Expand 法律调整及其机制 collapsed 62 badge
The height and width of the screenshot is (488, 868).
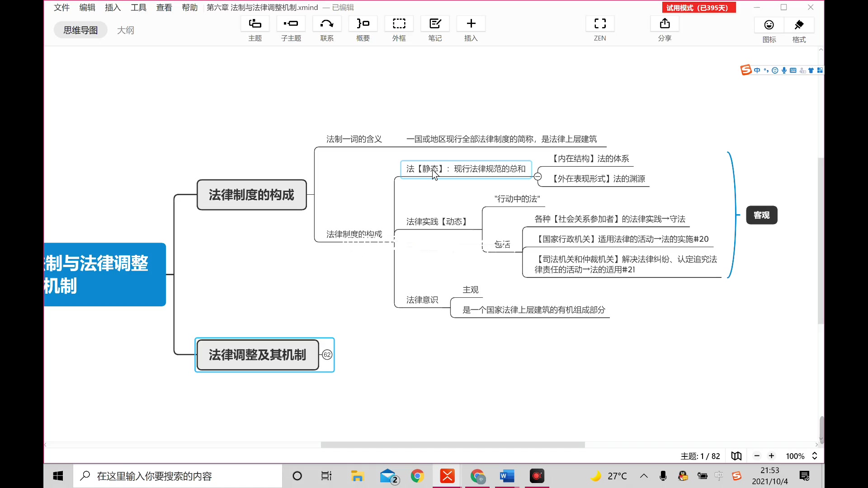pyautogui.click(x=327, y=355)
